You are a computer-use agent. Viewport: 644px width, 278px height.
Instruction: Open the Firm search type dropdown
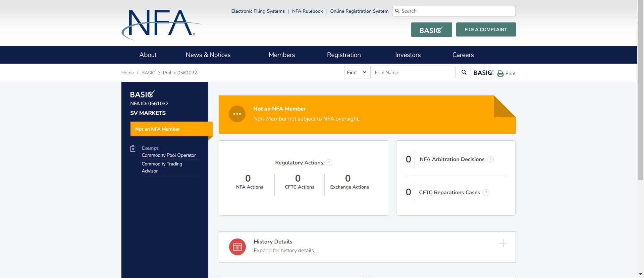tap(357, 72)
